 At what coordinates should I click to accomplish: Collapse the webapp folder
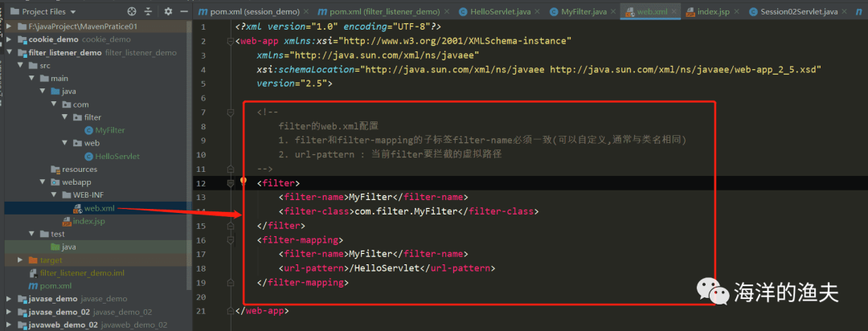tap(43, 182)
